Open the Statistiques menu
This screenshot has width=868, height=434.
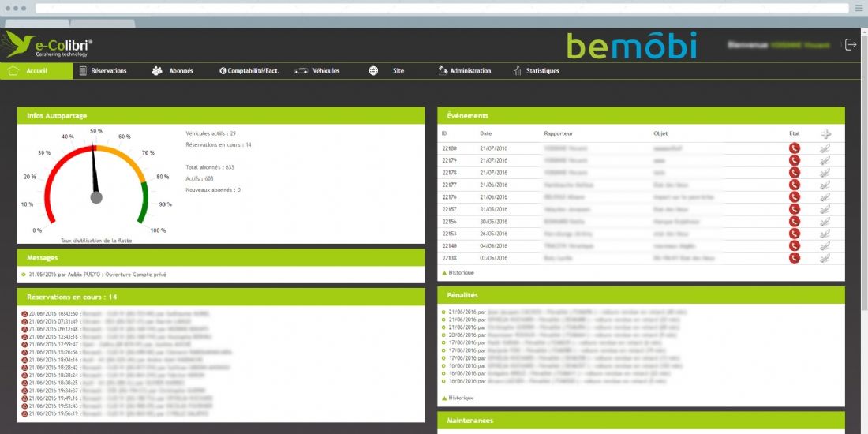pyautogui.click(x=536, y=71)
